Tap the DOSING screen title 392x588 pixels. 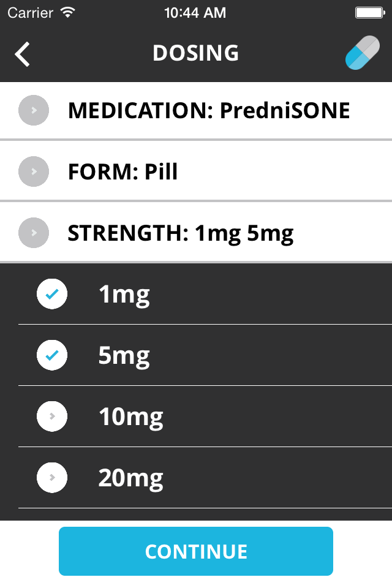195,53
